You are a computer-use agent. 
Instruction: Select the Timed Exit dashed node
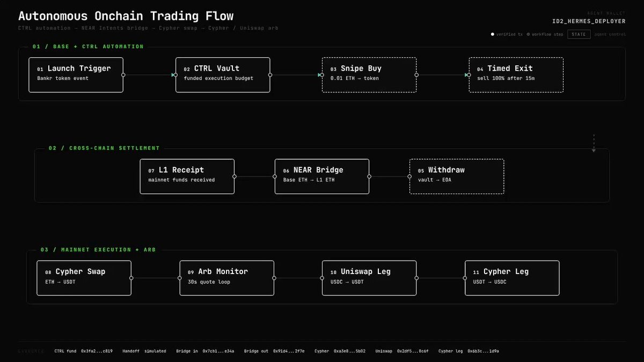coord(516,75)
